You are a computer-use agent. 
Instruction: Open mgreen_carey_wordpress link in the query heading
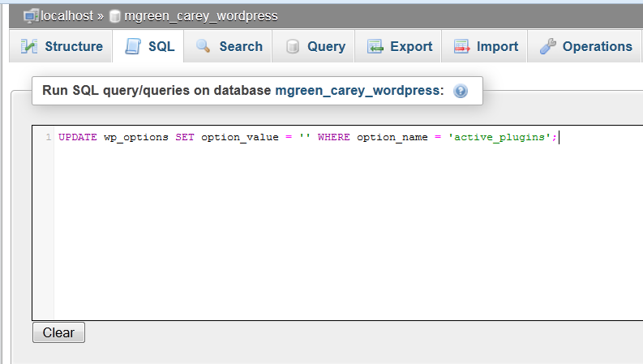click(x=359, y=91)
